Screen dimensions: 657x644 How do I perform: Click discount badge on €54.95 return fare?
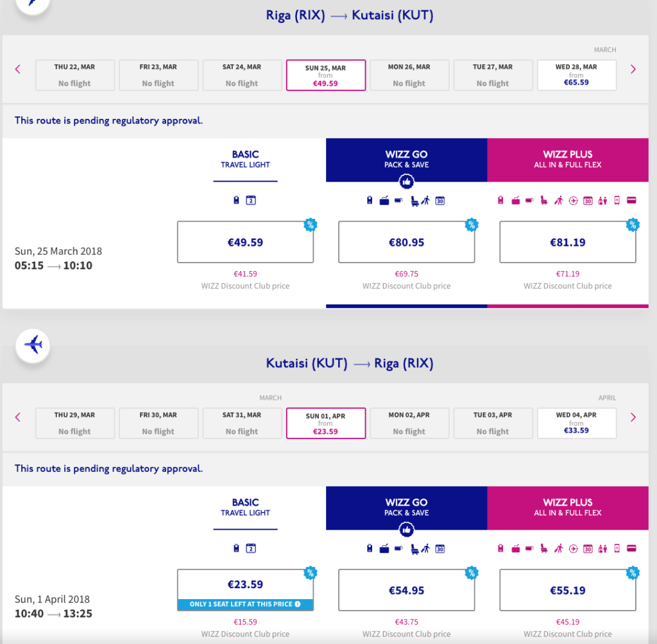tap(472, 573)
